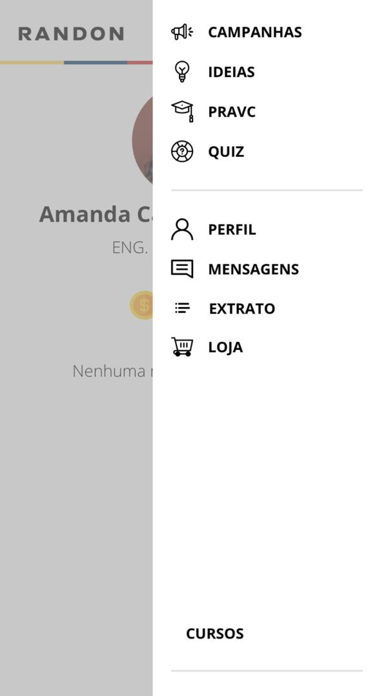
Task: Open the LOJA menu label
Action: (x=226, y=347)
